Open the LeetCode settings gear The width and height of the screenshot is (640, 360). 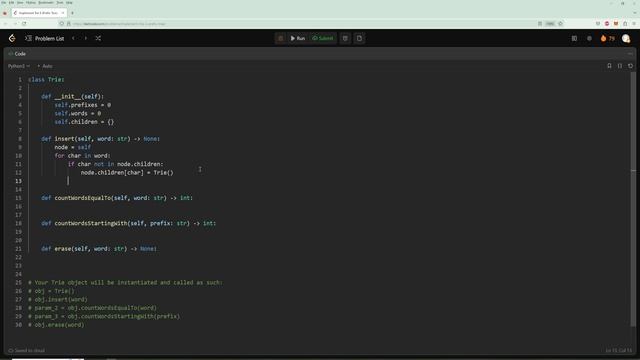click(589, 38)
